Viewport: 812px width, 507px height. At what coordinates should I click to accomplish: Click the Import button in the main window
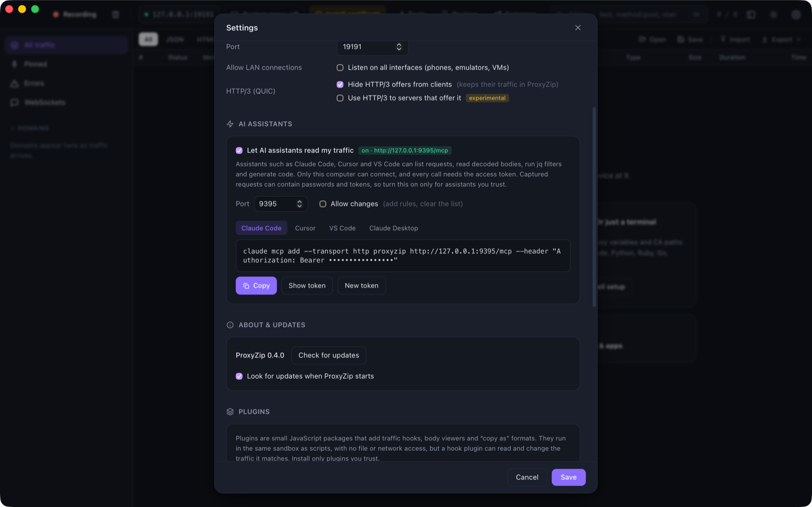point(735,40)
